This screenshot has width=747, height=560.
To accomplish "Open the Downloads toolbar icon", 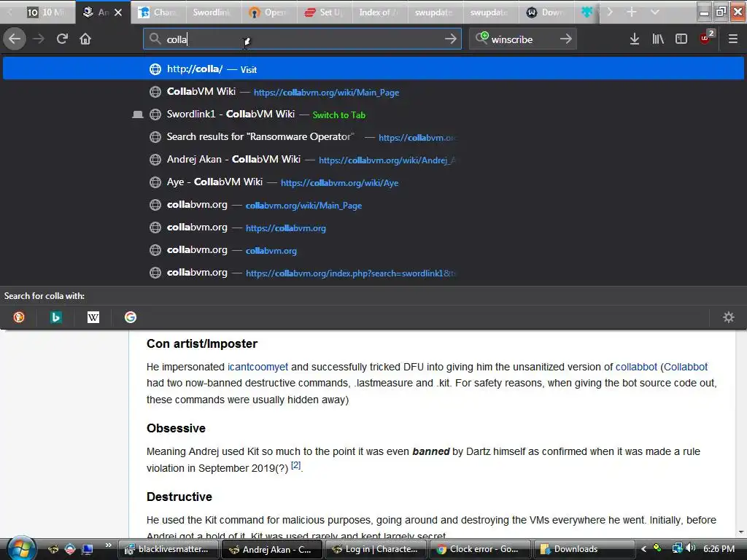I will click(x=634, y=39).
